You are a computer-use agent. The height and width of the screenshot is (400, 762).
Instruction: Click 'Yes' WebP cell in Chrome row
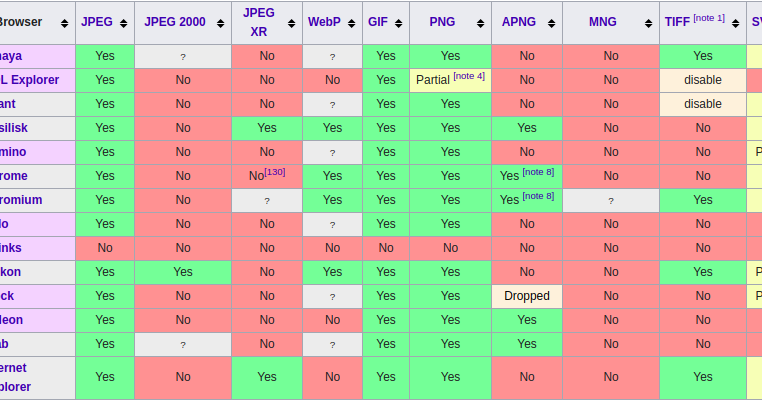pyautogui.click(x=332, y=175)
